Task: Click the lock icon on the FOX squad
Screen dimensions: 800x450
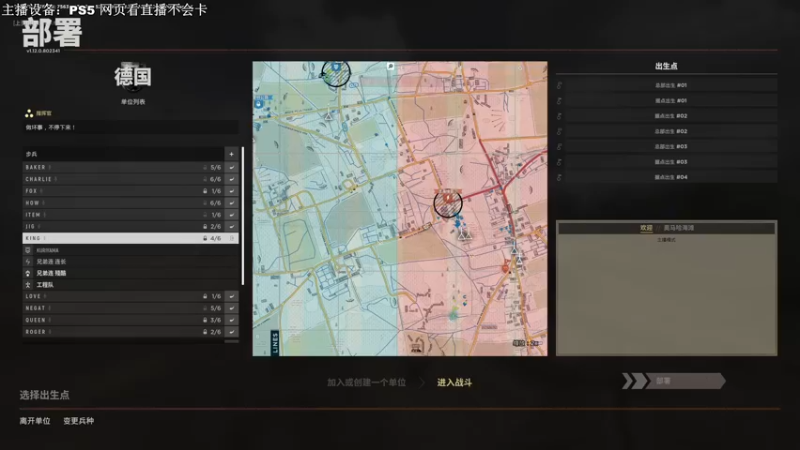Action: click(x=205, y=191)
